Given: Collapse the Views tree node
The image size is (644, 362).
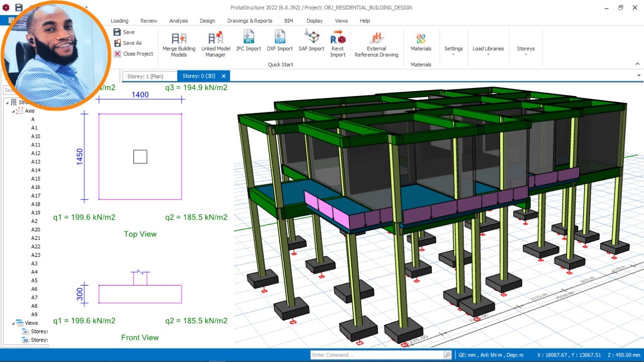Looking at the screenshot, I should click(13, 323).
